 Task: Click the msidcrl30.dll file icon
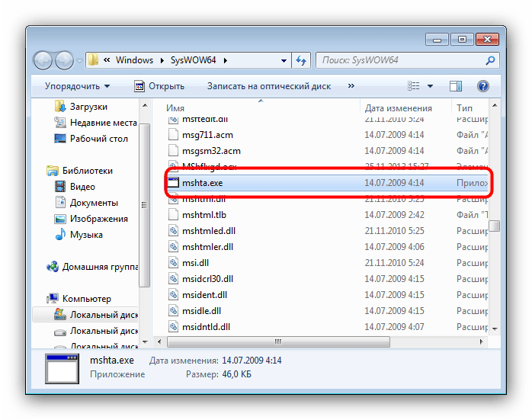173,278
